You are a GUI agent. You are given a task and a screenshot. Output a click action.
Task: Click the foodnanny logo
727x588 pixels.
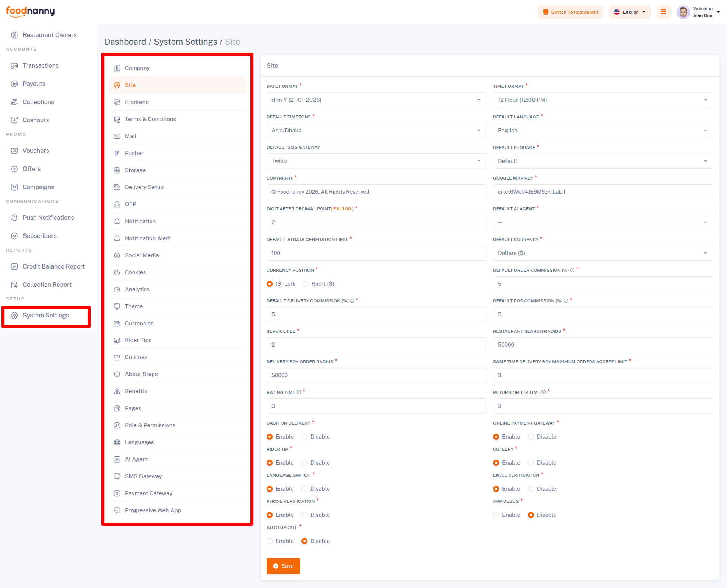[30, 12]
